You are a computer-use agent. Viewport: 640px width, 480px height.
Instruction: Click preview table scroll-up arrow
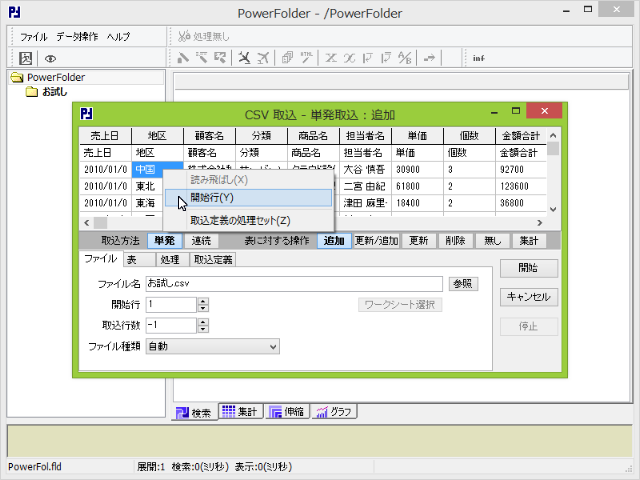coord(553,136)
